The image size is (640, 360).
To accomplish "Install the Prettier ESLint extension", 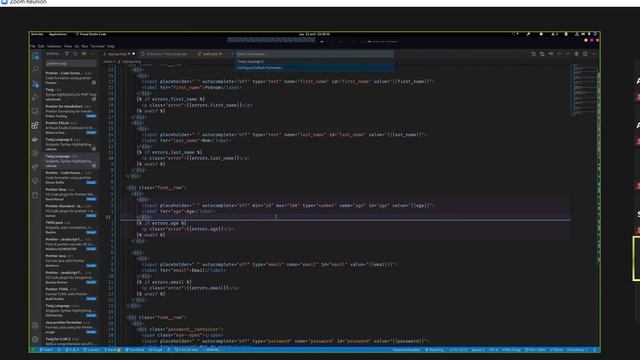I will [91, 133].
